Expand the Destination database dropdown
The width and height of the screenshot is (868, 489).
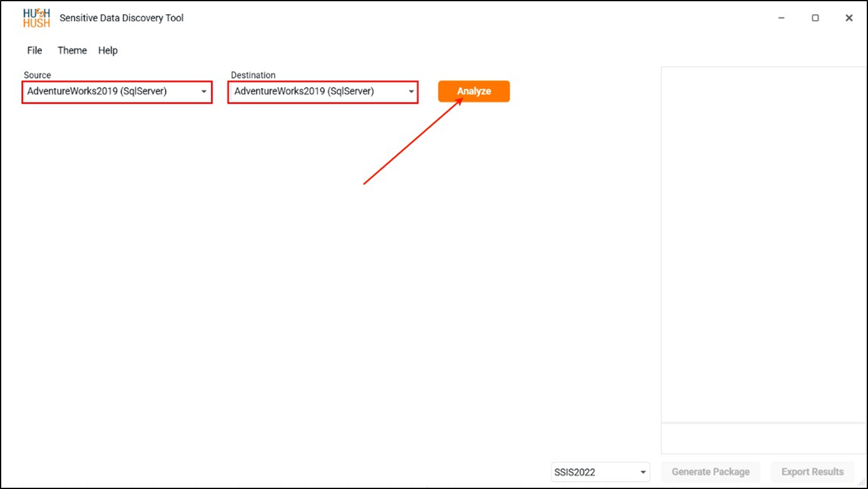tap(323, 92)
